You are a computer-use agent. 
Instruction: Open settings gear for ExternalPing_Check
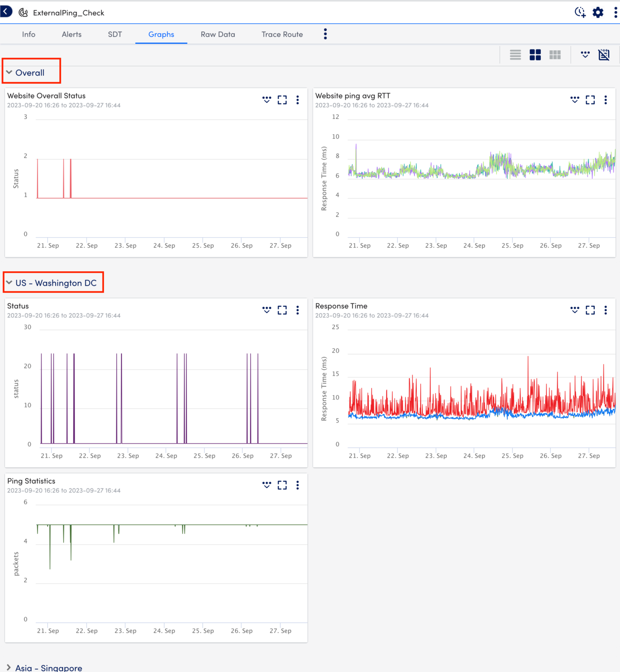pyautogui.click(x=597, y=12)
